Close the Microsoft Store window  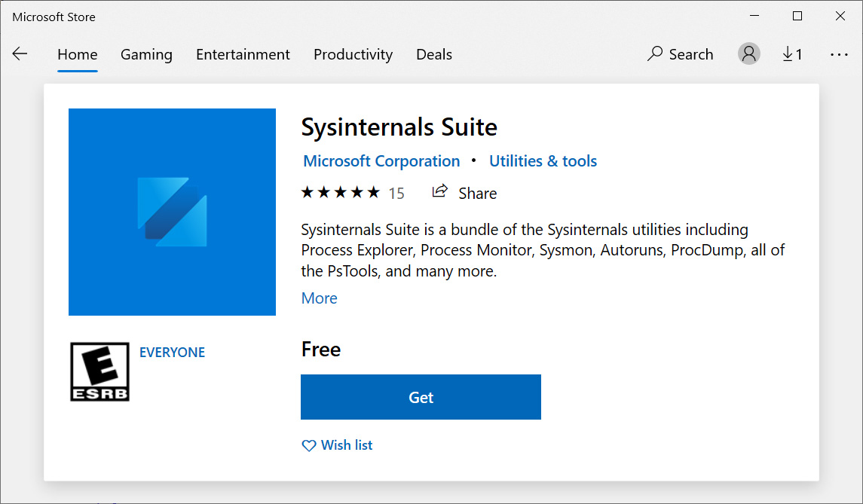click(840, 16)
